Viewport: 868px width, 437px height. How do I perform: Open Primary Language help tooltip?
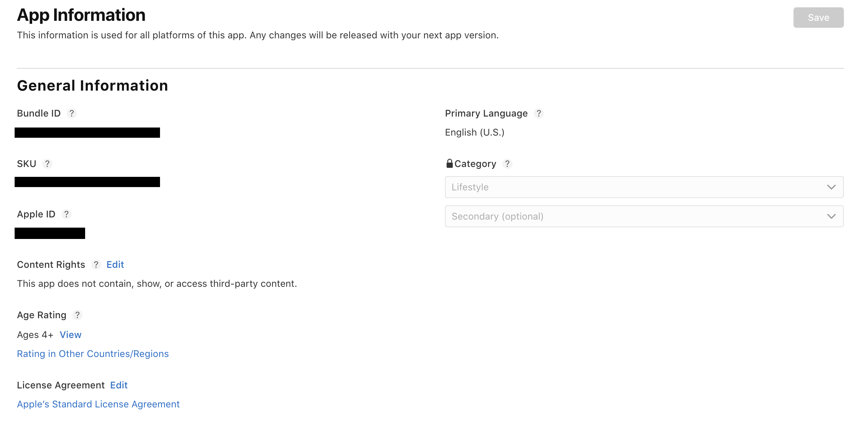(x=538, y=114)
